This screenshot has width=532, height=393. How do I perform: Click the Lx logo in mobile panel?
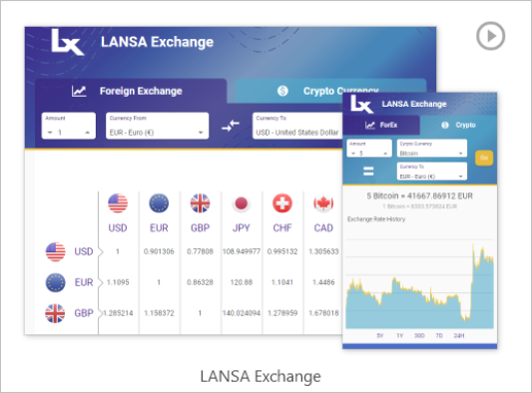pos(361,104)
